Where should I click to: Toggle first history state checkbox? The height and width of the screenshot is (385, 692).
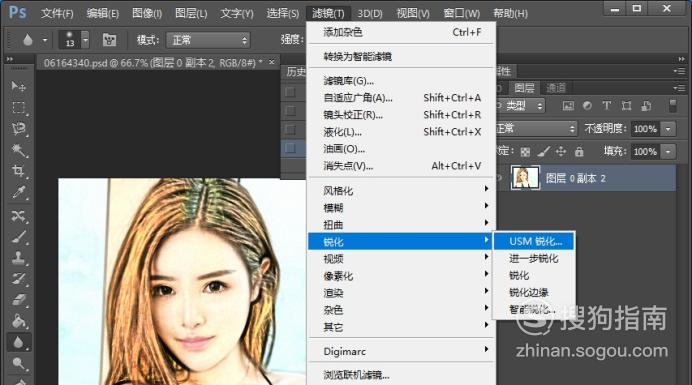click(290, 92)
